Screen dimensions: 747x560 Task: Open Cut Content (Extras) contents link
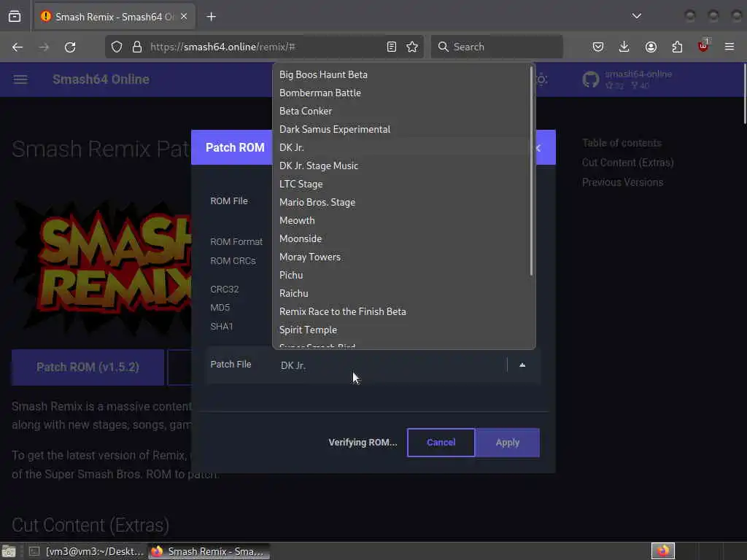627,163
